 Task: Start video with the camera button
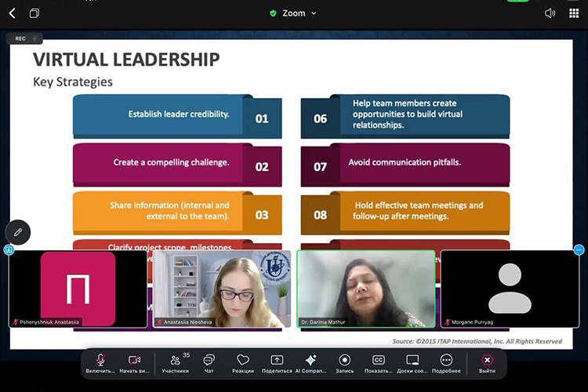point(133,360)
